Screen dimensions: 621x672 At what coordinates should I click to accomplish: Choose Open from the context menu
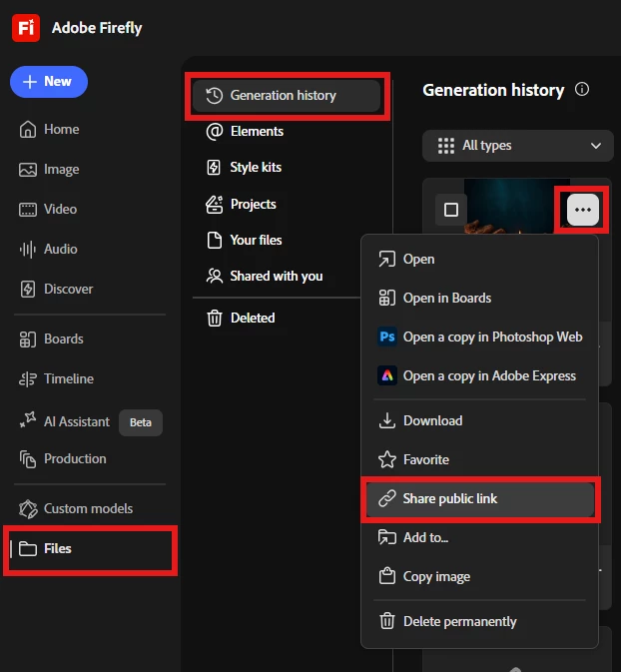click(479, 260)
